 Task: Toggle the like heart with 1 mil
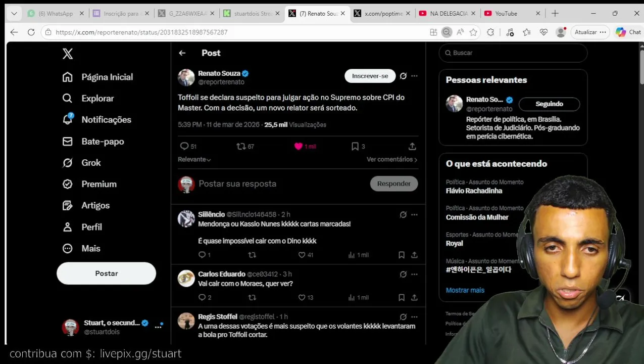(x=298, y=146)
